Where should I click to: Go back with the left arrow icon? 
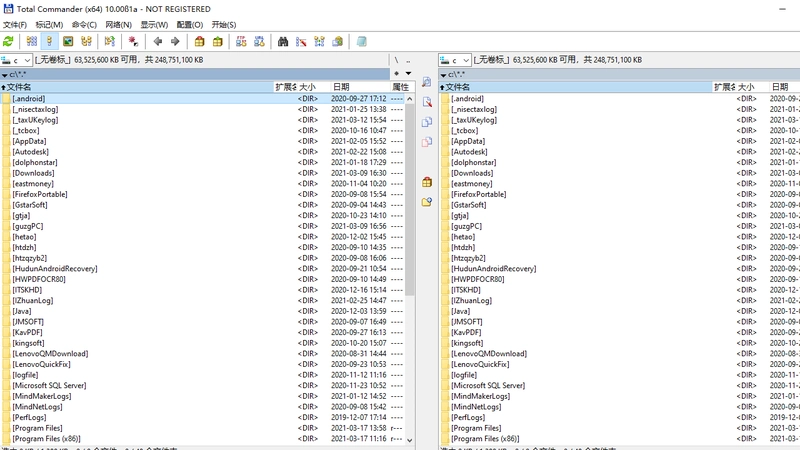pos(158,42)
